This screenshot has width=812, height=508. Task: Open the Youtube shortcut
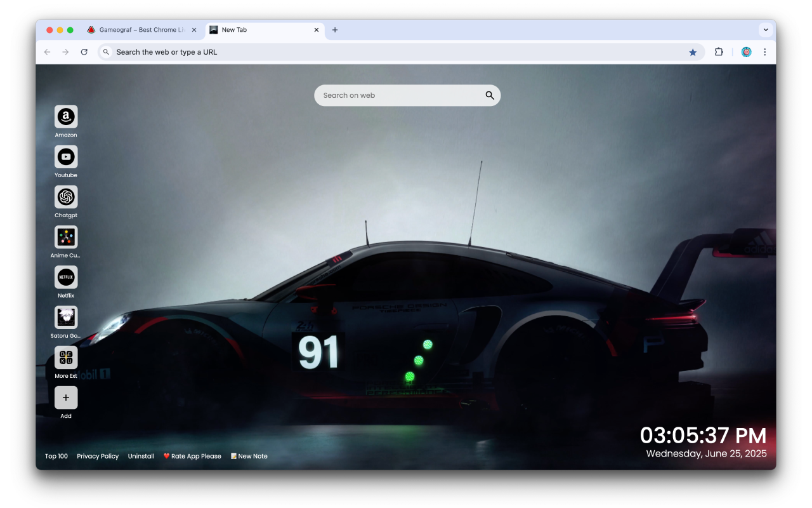pos(66,157)
